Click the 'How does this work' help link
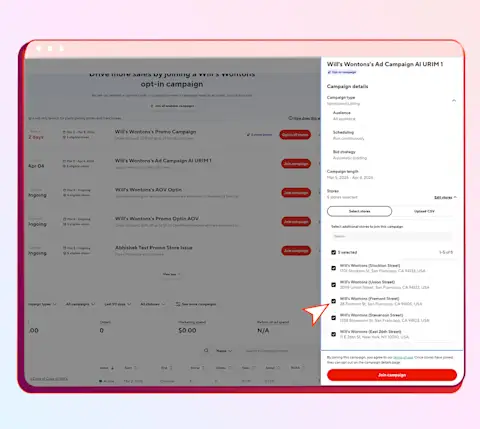 [303, 118]
